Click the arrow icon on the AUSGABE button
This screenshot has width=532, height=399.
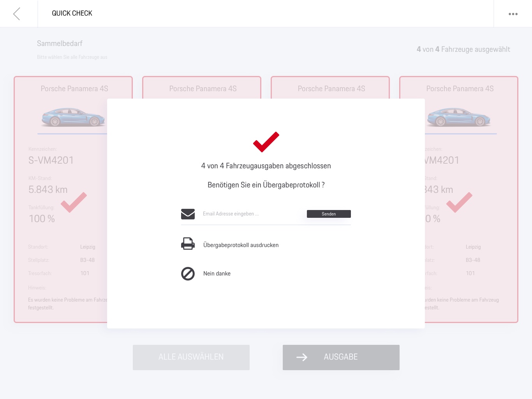[302, 357]
